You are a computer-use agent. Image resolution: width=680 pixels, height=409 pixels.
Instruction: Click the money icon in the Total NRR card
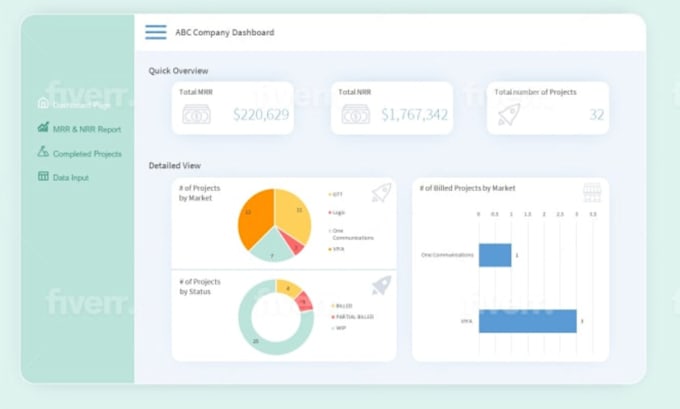tap(356, 115)
